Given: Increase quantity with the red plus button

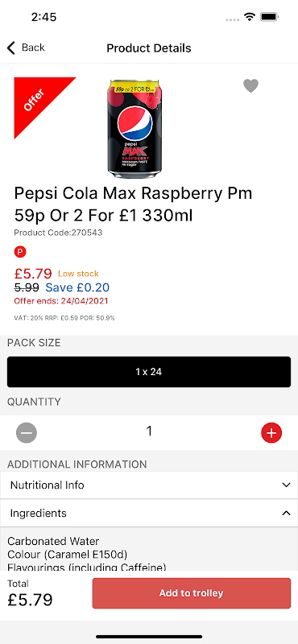Looking at the screenshot, I should click(271, 432).
